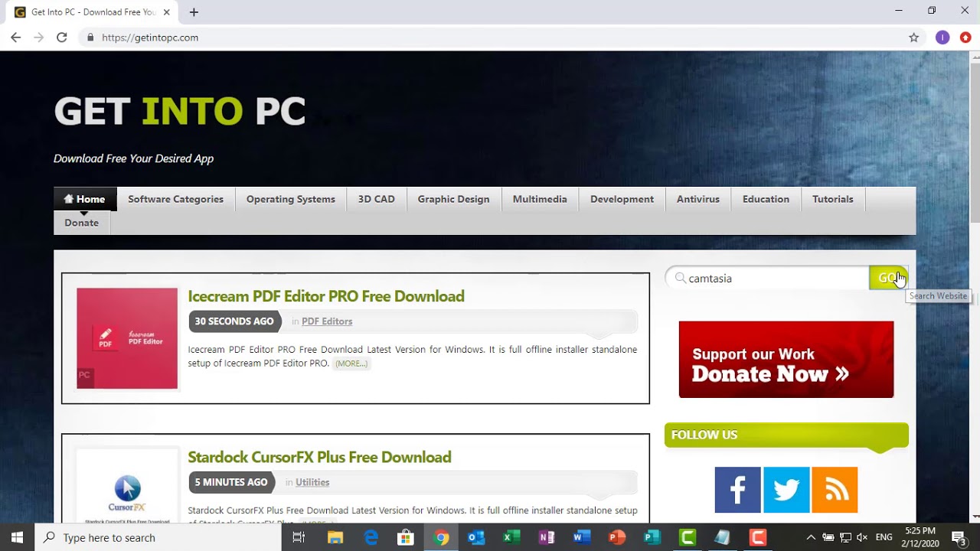Open the Tutorials menu

click(x=833, y=199)
